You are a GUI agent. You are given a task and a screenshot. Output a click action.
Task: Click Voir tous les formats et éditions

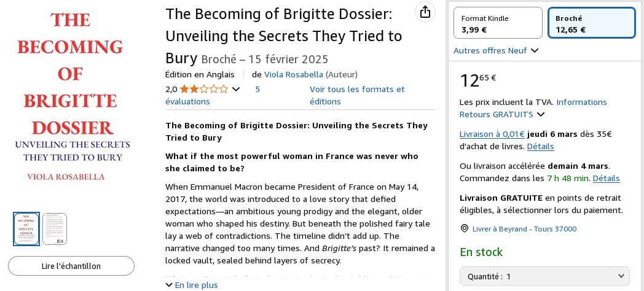click(357, 95)
